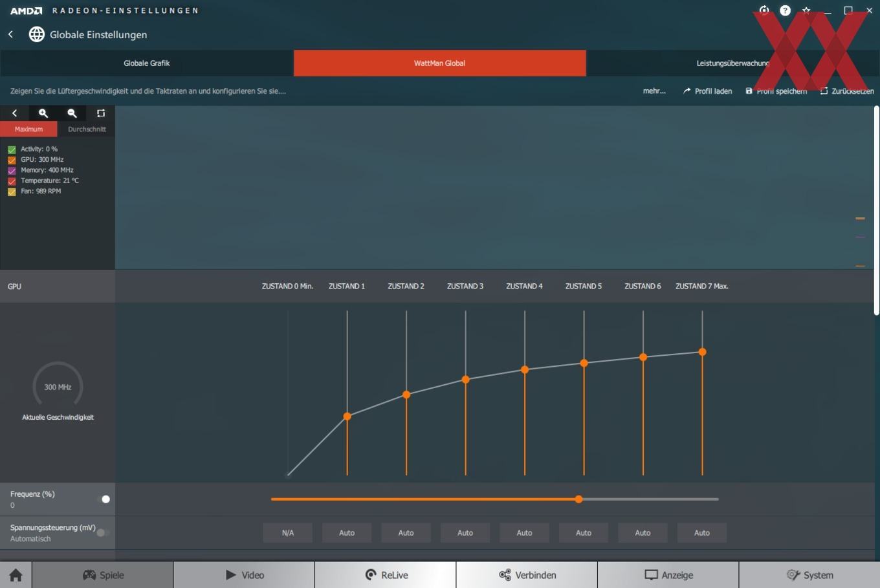Open the Home screen icon
Viewport: 880px width, 588px height.
pos(16,575)
